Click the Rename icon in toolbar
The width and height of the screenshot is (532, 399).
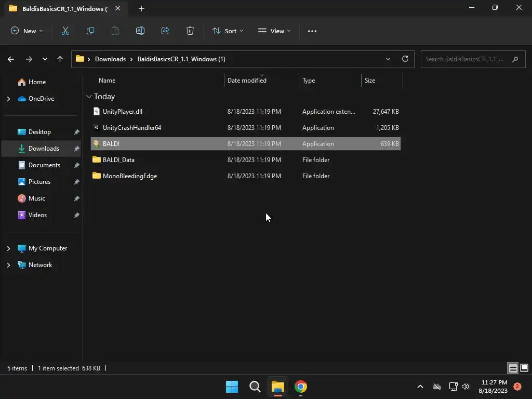(140, 31)
